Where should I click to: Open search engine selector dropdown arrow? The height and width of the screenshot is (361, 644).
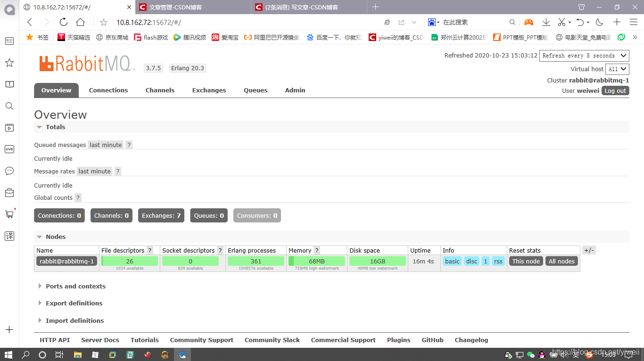tap(438, 22)
